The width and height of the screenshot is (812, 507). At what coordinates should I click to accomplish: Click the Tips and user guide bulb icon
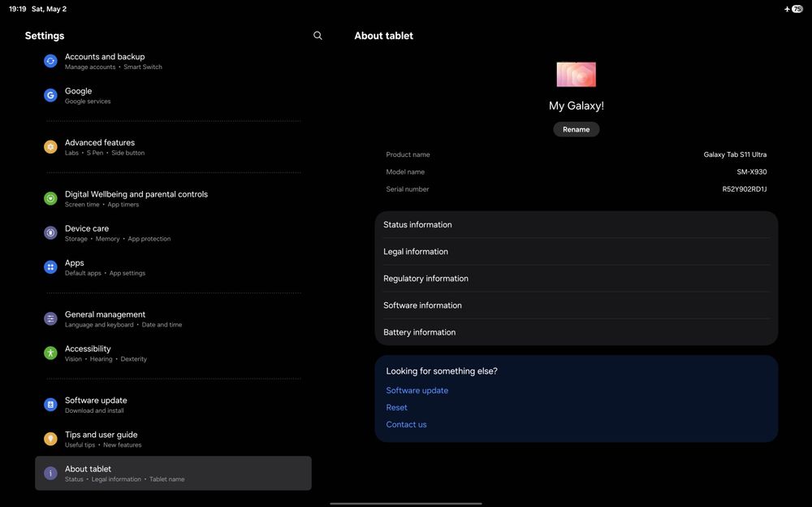[50, 439]
